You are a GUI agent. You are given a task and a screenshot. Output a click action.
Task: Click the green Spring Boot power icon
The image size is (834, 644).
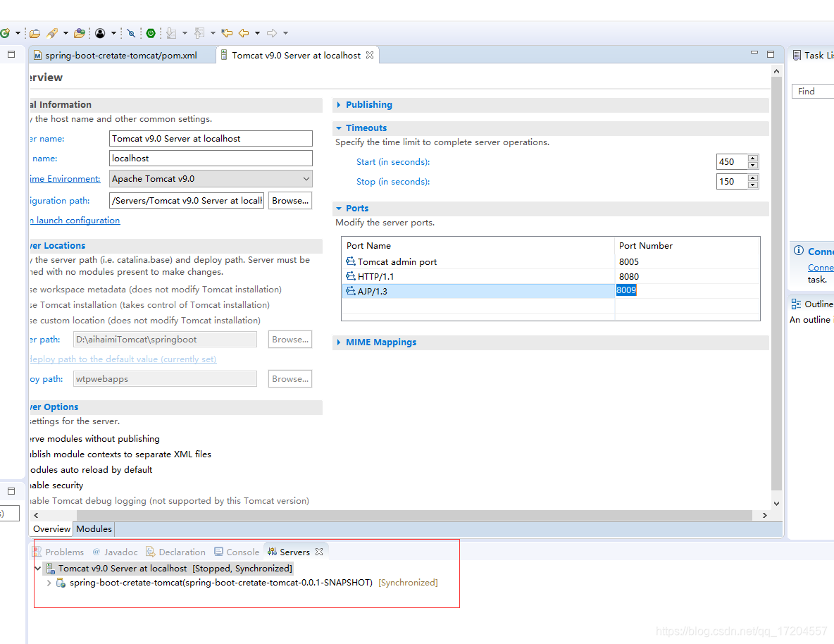151,33
